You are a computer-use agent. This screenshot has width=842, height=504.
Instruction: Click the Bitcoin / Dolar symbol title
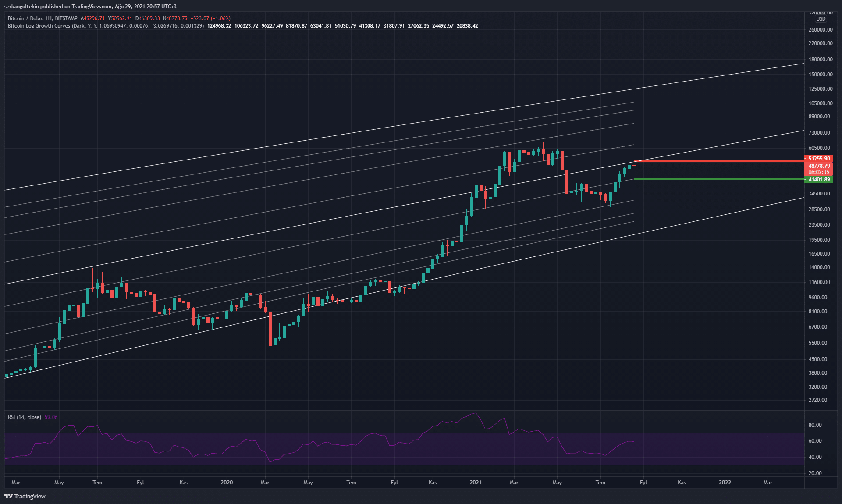click(x=25, y=18)
